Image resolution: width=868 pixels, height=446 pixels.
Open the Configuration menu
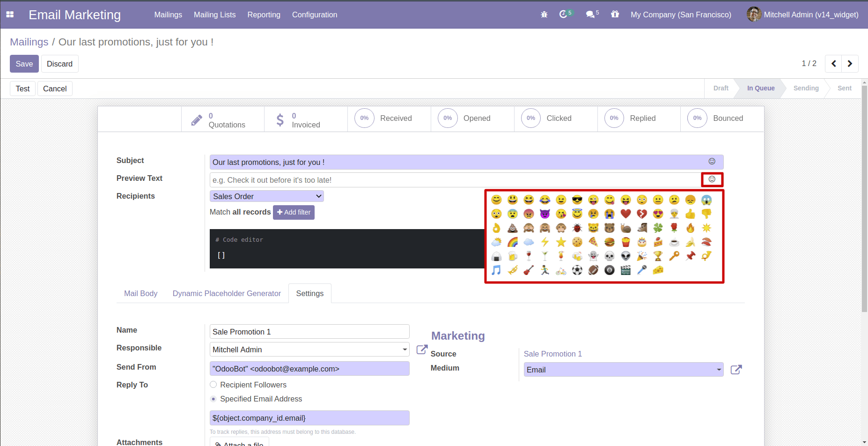pyautogui.click(x=315, y=15)
